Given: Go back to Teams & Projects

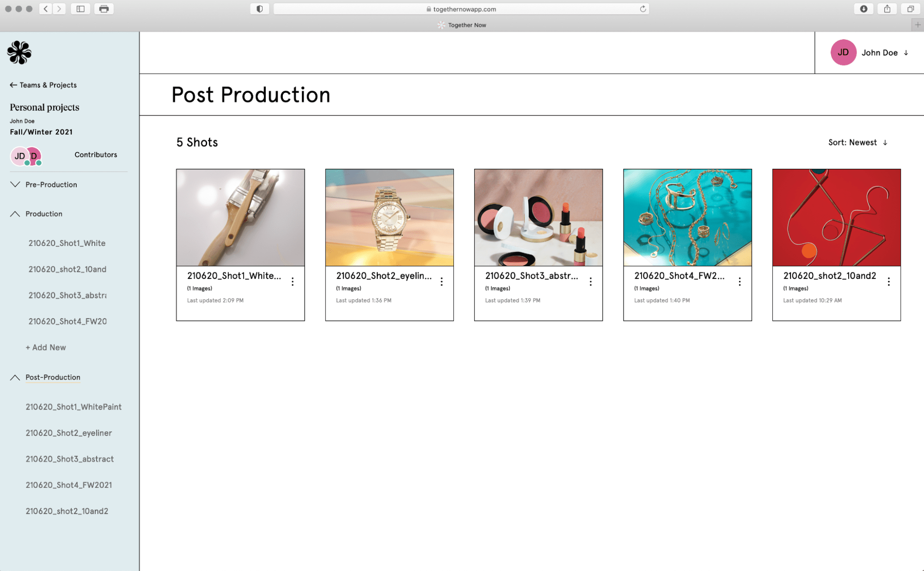Looking at the screenshot, I should tap(43, 85).
